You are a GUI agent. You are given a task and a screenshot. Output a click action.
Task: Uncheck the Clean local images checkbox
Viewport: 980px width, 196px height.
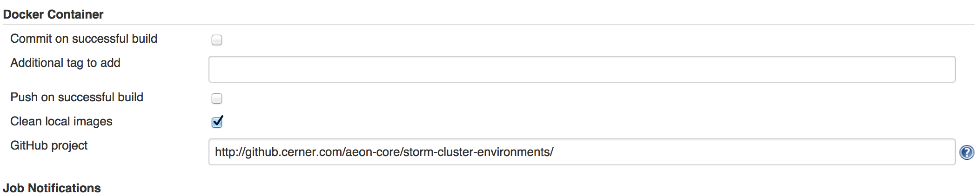click(x=217, y=122)
